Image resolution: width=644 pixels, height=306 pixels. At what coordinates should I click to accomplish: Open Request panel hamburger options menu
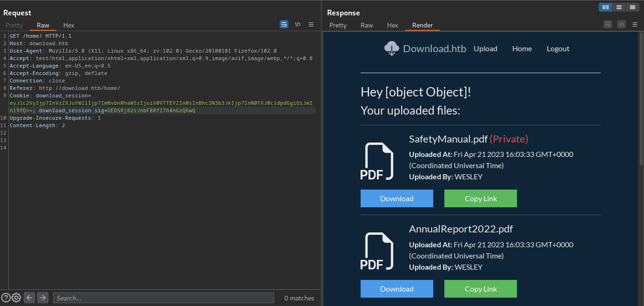click(x=311, y=24)
